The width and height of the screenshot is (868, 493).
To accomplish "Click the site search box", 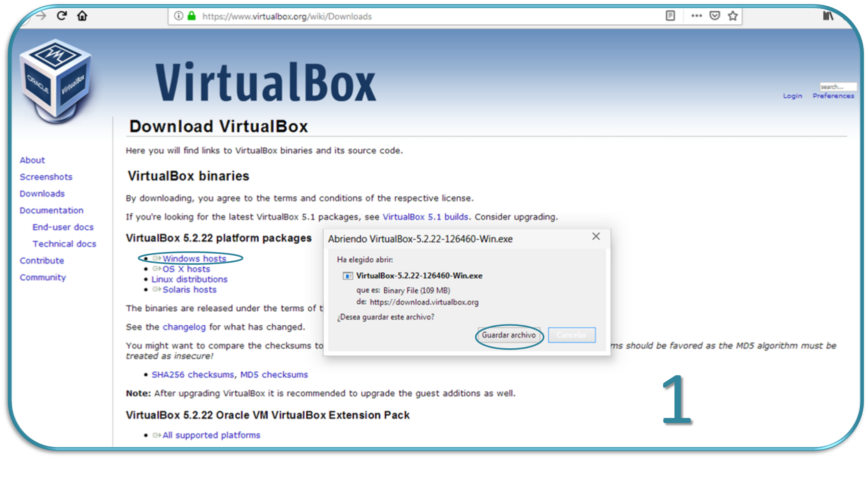I will click(x=838, y=86).
